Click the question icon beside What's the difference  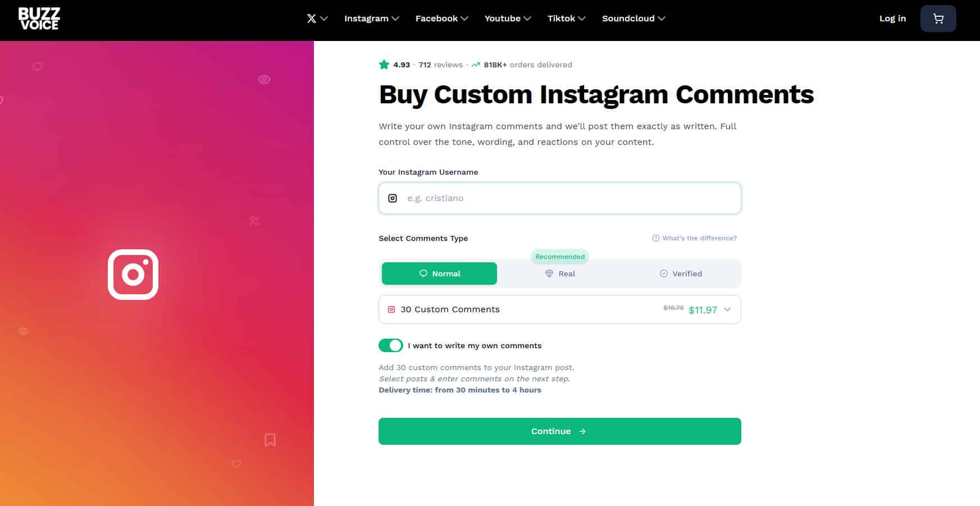655,238
